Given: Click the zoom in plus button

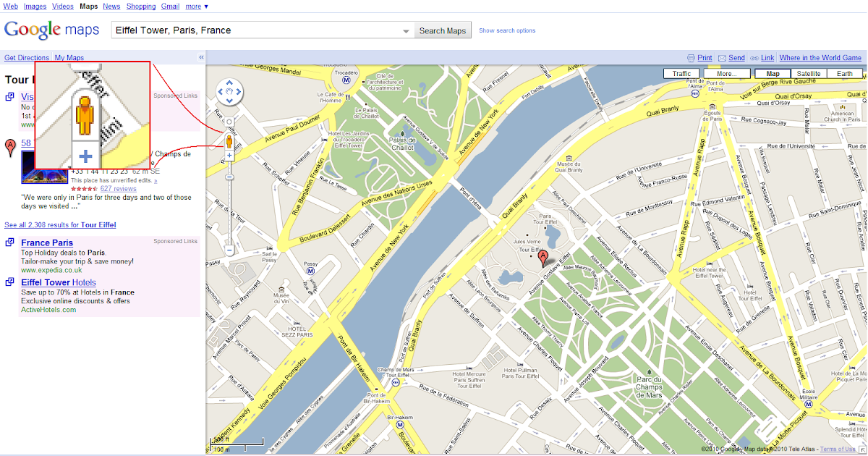Looking at the screenshot, I should 229,156.
